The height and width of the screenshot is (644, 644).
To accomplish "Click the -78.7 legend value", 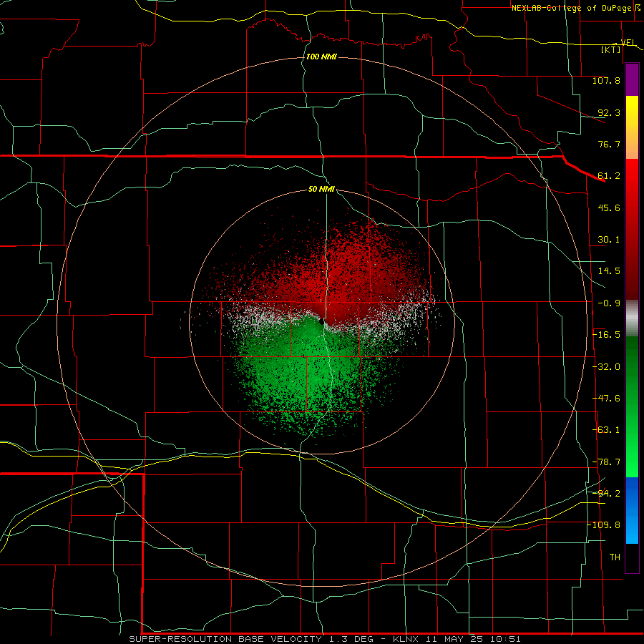I will click(x=606, y=462).
